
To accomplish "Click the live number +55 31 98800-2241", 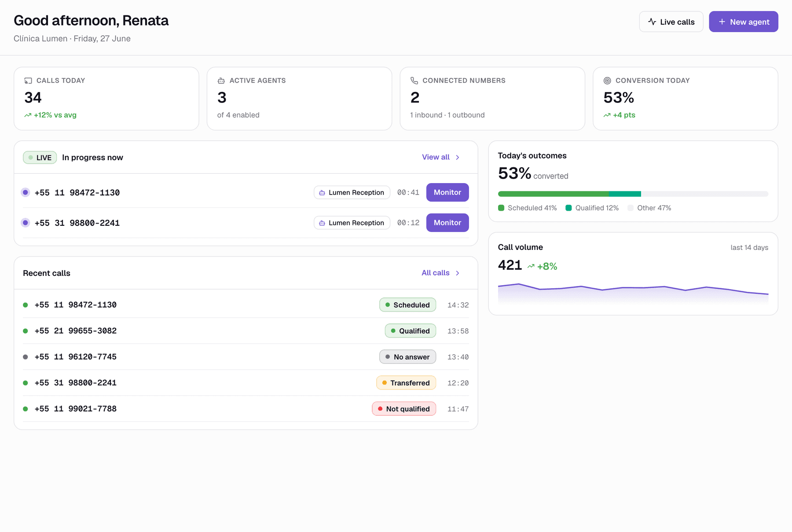I will tap(77, 223).
